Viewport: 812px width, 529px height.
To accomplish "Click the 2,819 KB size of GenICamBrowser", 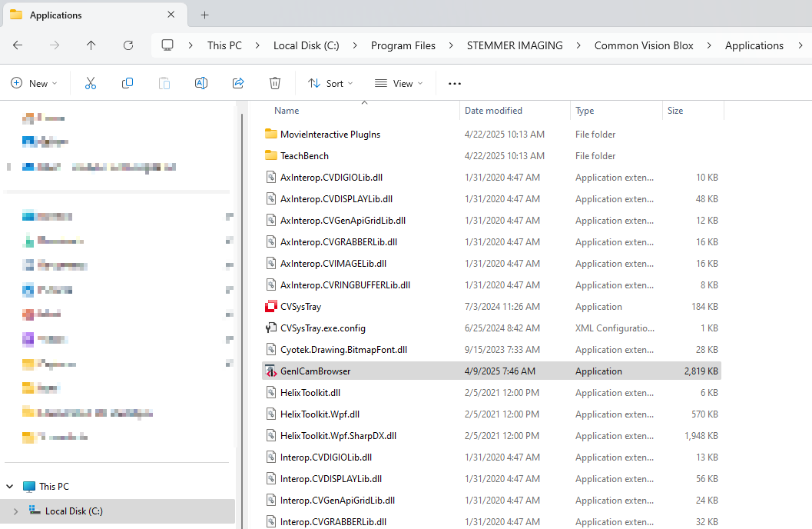I will tap(701, 371).
